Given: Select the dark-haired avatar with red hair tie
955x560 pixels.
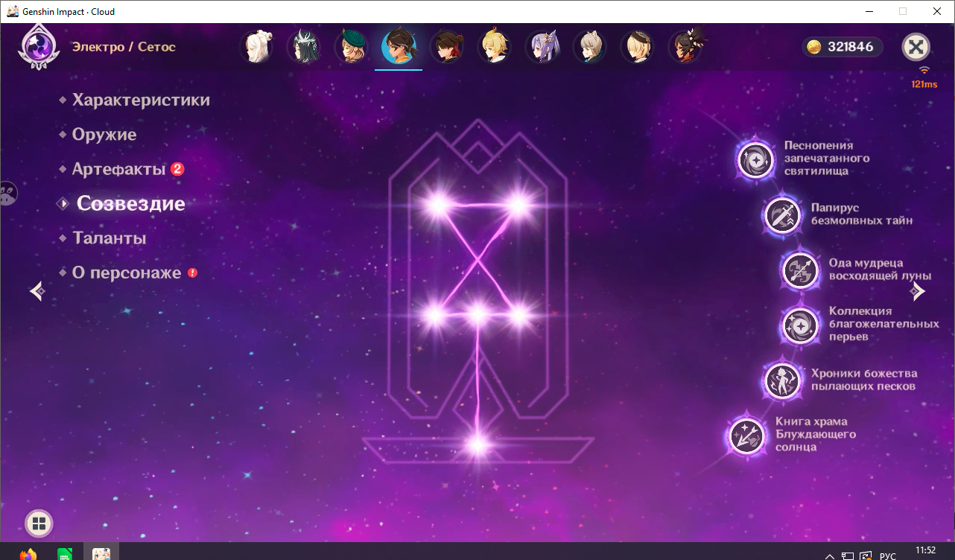Looking at the screenshot, I should pyautogui.click(x=447, y=47).
